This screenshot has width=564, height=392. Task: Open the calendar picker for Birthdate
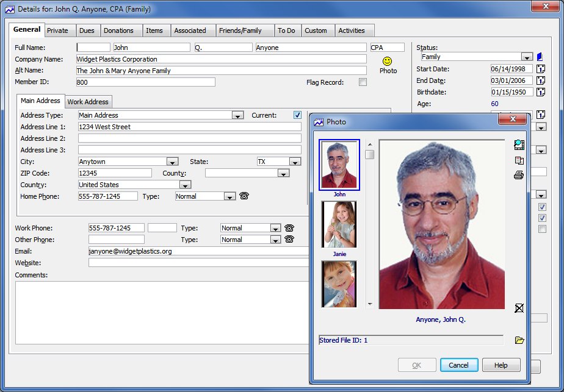541,92
